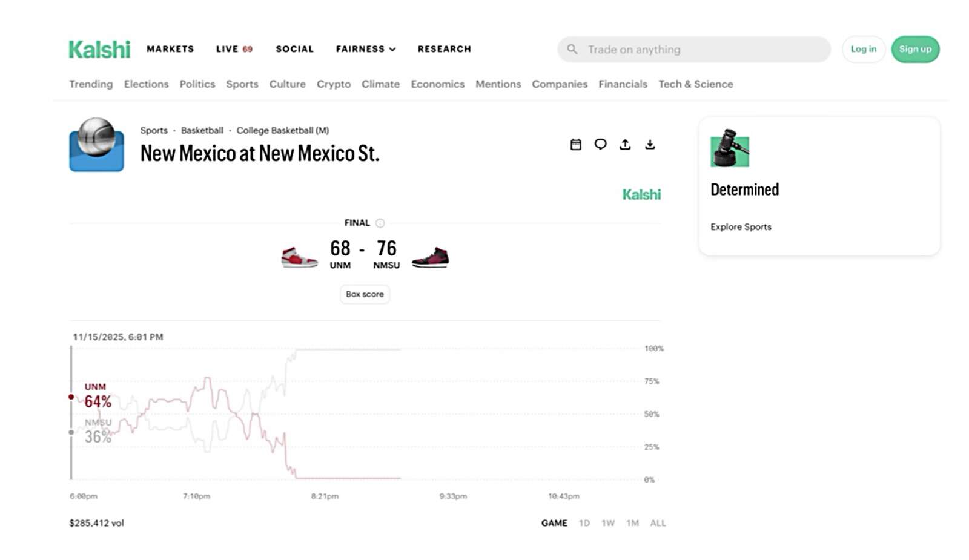969x560 pixels.
Task: Click the Sign up button
Action: pyautogui.click(x=915, y=49)
